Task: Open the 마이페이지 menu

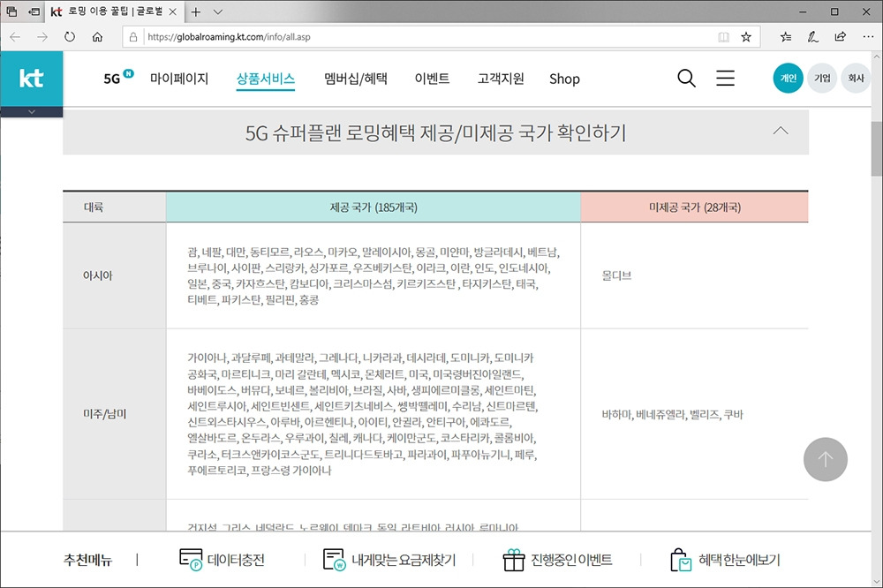Action: [179, 79]
